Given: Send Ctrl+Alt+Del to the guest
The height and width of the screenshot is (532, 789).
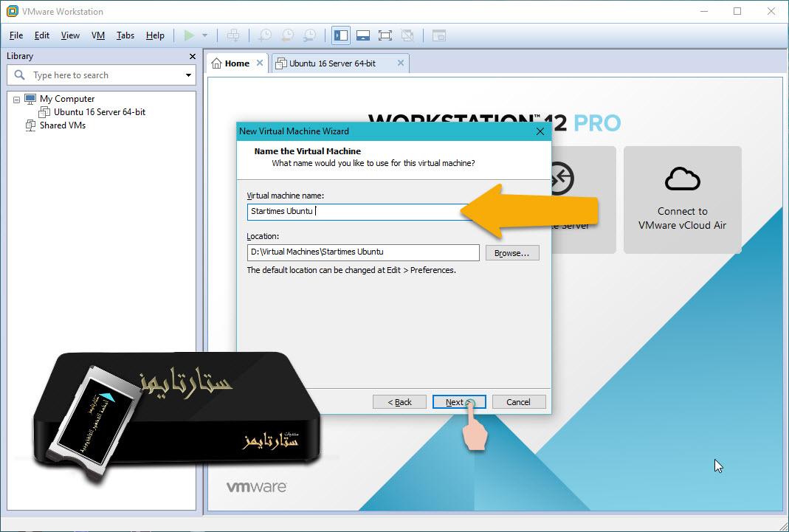Looking at the screenshot, I should [233, 35].
